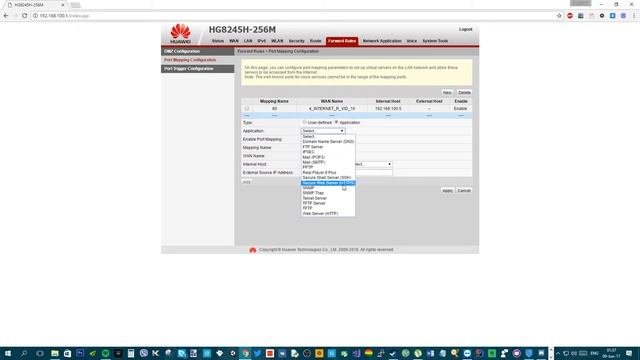Open the Chrome menu button
This screenshot has height=360, width=640.
tap(634, 16)
